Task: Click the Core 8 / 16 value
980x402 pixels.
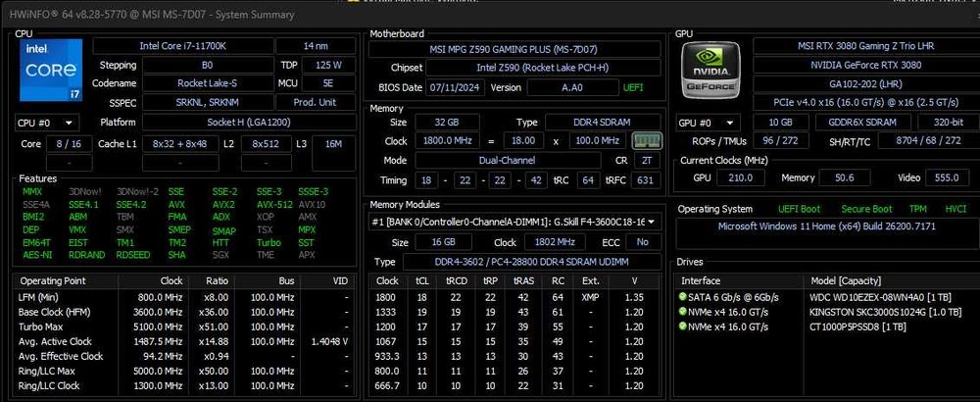Action: pos(70,144)
